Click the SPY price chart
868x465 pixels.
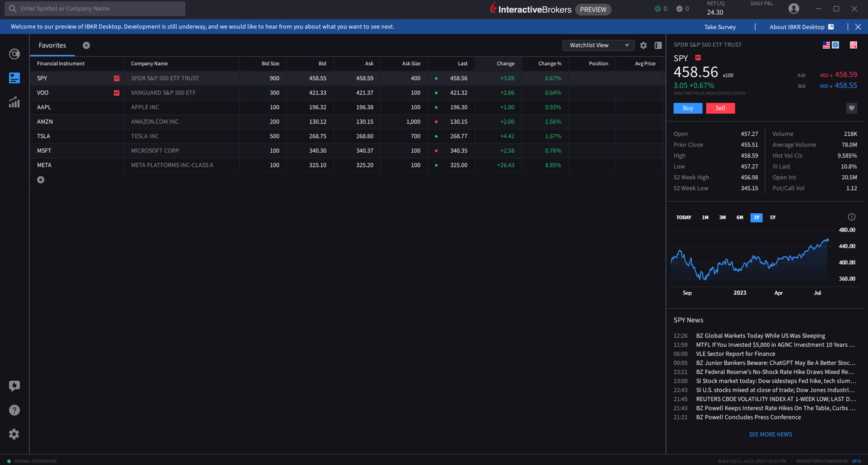point(750,258)
